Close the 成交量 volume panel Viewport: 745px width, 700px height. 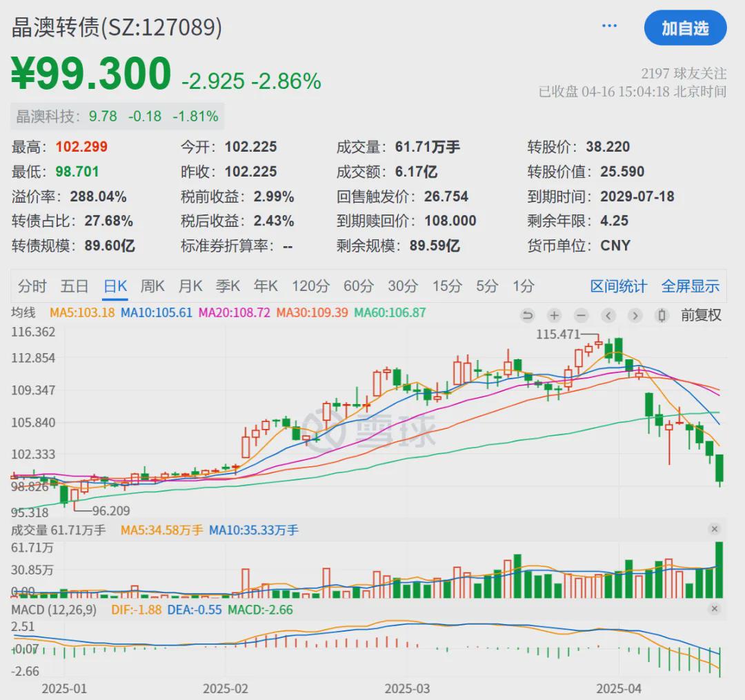[714, 529]
